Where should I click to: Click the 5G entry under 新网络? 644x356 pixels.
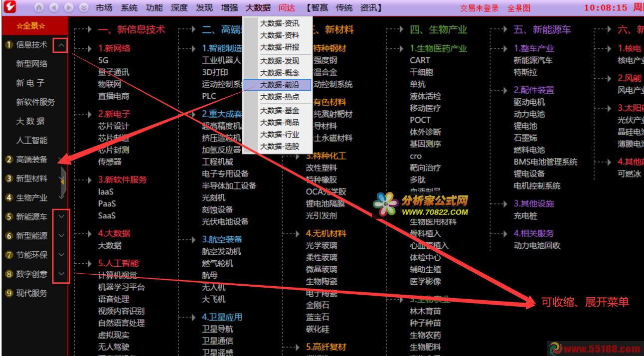click(103, 60)
